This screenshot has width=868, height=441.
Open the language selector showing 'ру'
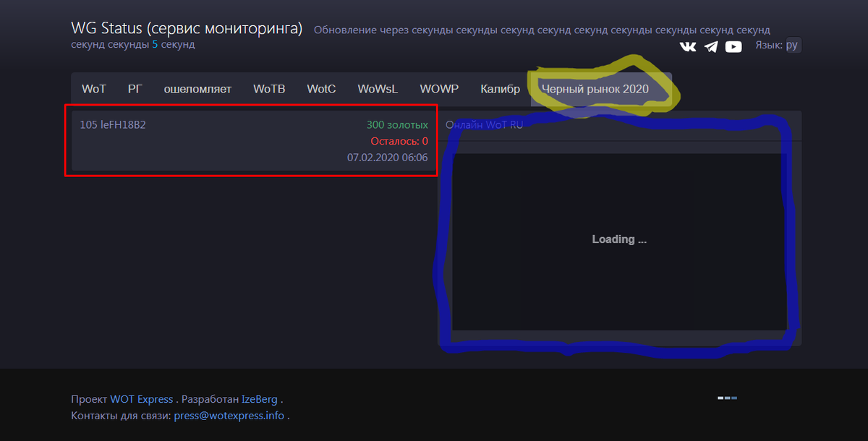[792, 45]
